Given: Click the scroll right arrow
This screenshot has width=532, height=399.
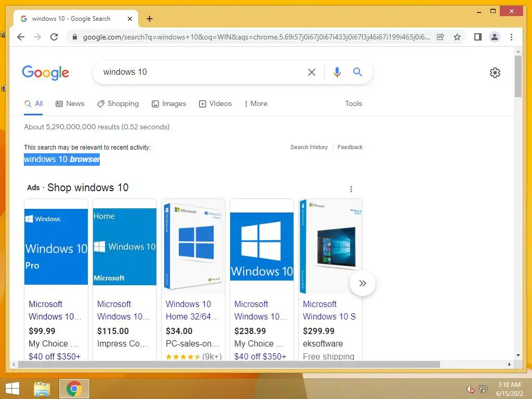Looking at the screenshot, I should coord(509,364).
